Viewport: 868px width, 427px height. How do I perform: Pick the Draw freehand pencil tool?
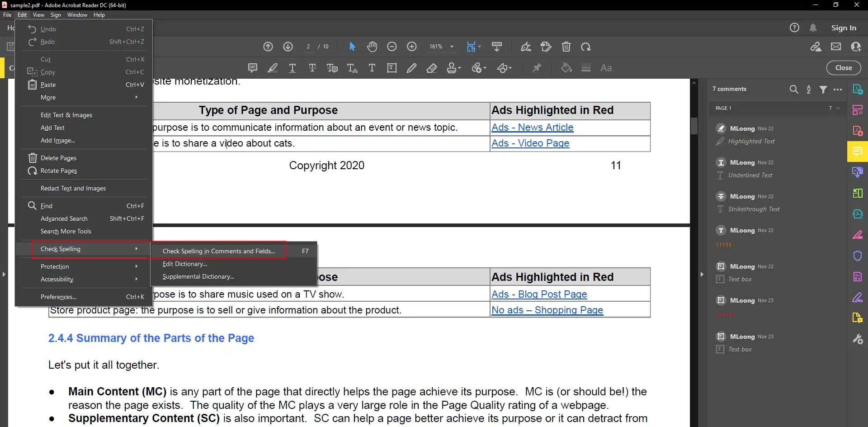pyautogui.click(x=412, y=68)
